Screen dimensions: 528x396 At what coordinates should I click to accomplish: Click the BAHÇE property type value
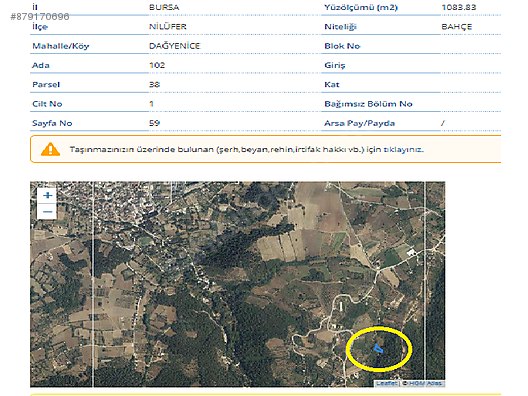pos(457,27)
